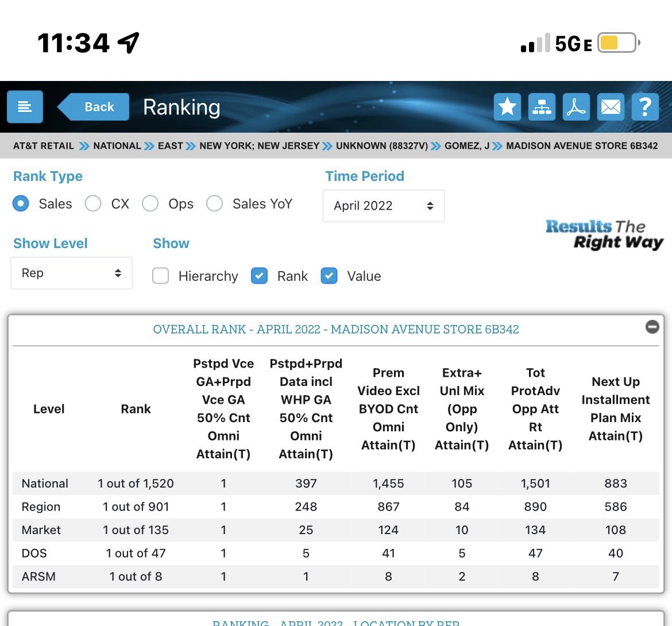Image resolution: width=672 pixels, height=626 pixels.
Task: Select NATIONAL in the breadcrumb trail
Action: pyautogui.click(x=117, y=146)
